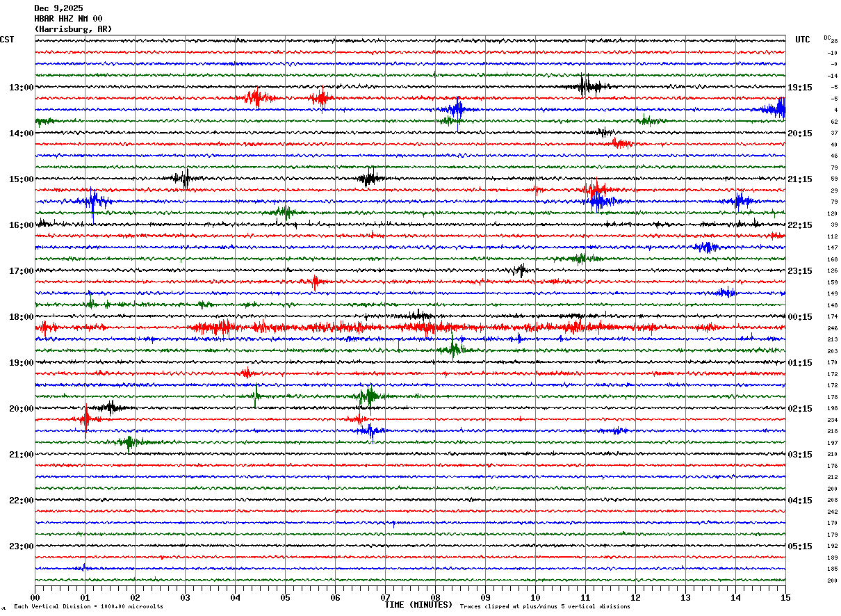The image size is (841, 616).
Task: Click minute 00 on the bottom axis
Action: pyautogui.click(x=35, y=597)
